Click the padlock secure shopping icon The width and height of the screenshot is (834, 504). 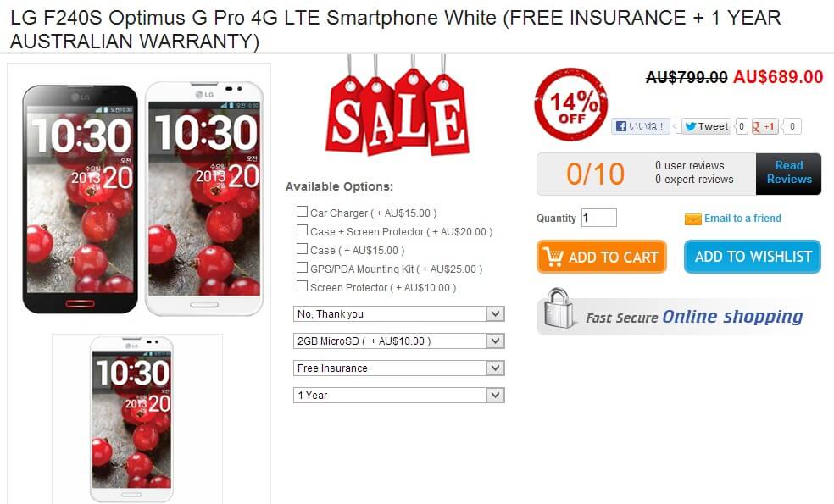558,308
